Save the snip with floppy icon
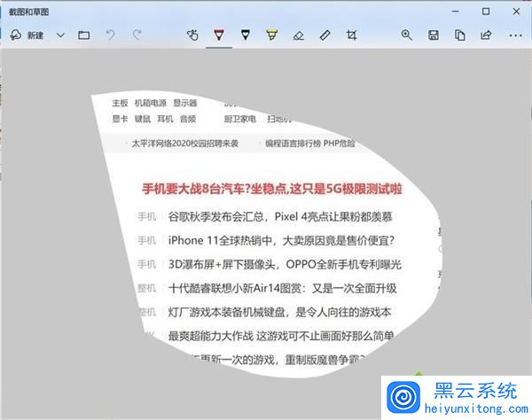 point(434,35)
